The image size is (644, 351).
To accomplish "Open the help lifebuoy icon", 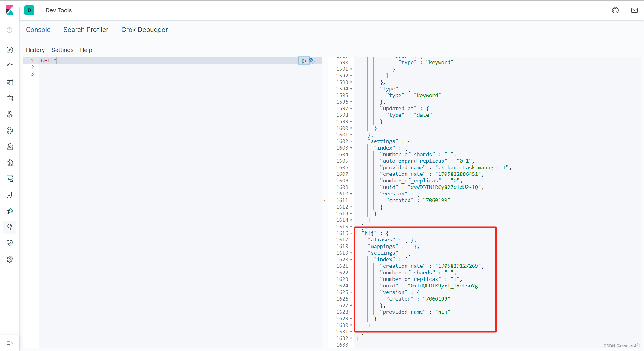I will pos(615,10).
